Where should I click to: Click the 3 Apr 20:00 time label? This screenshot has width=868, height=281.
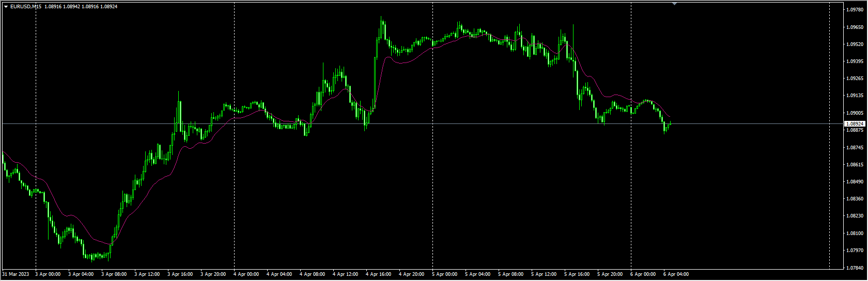point(213,274)
